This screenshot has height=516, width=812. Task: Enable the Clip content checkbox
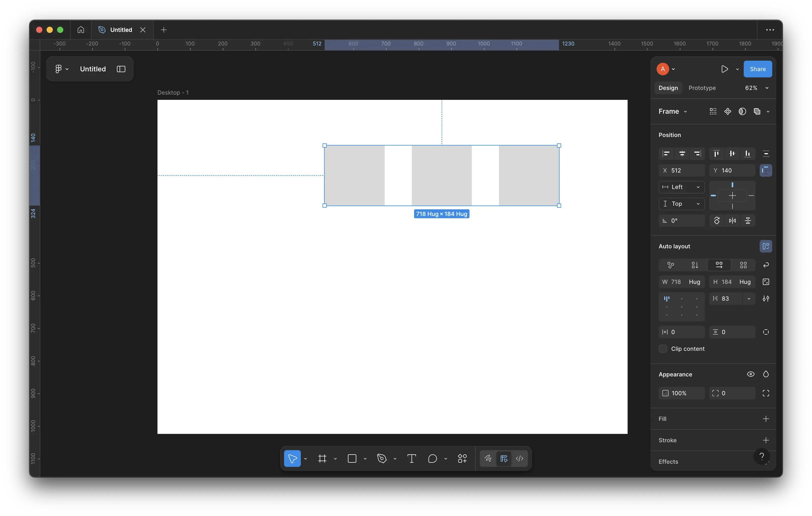pyautogui.click(x=663, y=349)
